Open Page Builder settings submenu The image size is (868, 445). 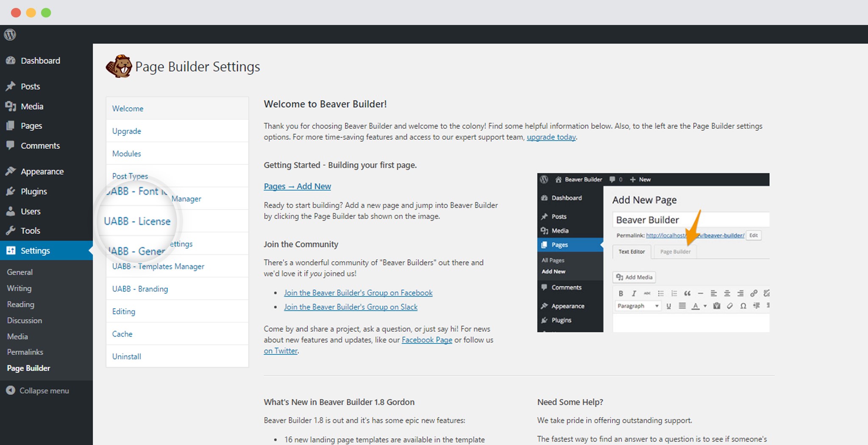(x=28, y=368)
